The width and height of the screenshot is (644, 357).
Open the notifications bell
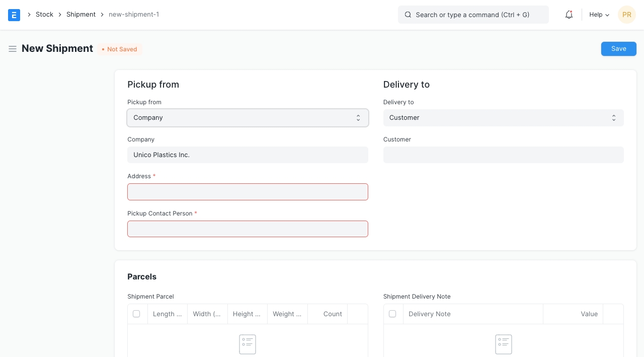point(569,15)
